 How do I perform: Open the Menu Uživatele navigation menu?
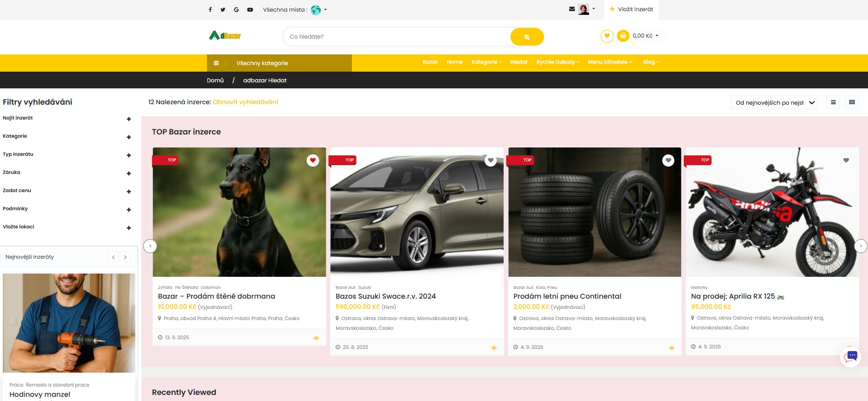click(x=610, y=62)
